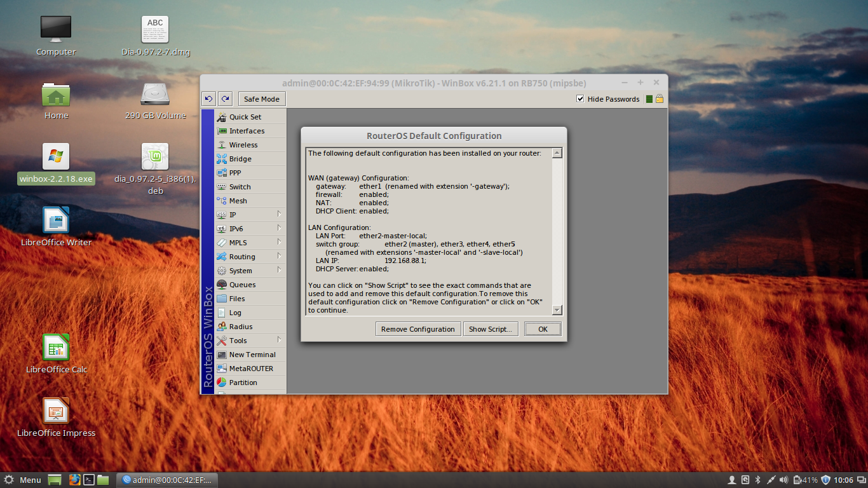Select the 290 GB Volume desktop icon

point(156,101)
